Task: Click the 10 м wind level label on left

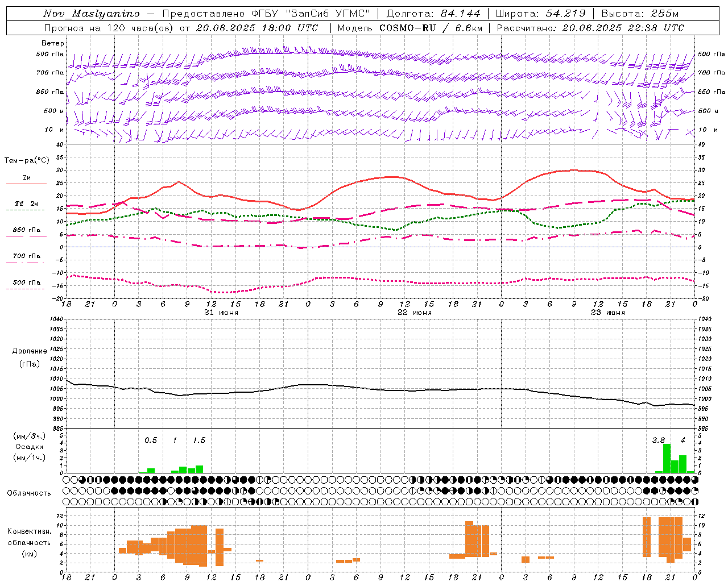Action: [x=54, y=130]
